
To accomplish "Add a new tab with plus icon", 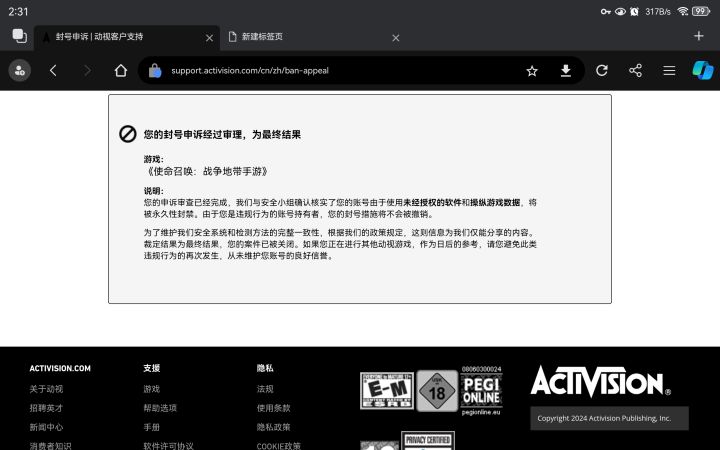I will pyautogui.click(x=698, y=36).
